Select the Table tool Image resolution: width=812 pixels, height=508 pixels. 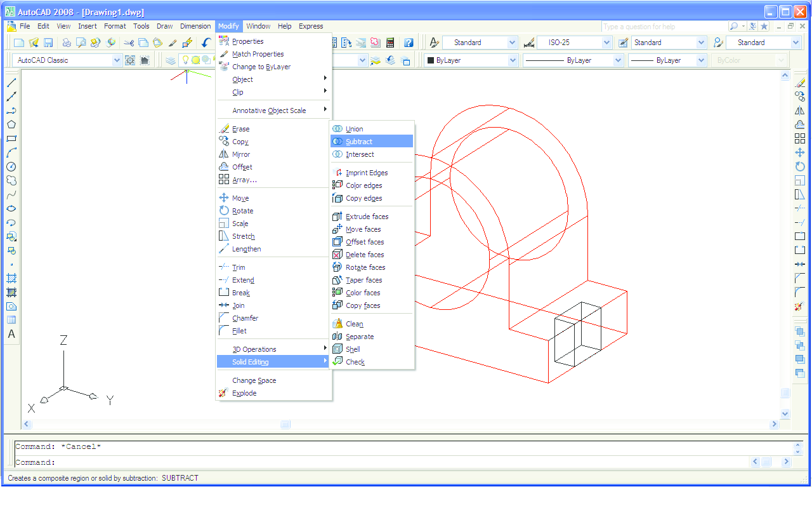click(x=11, y=320)
